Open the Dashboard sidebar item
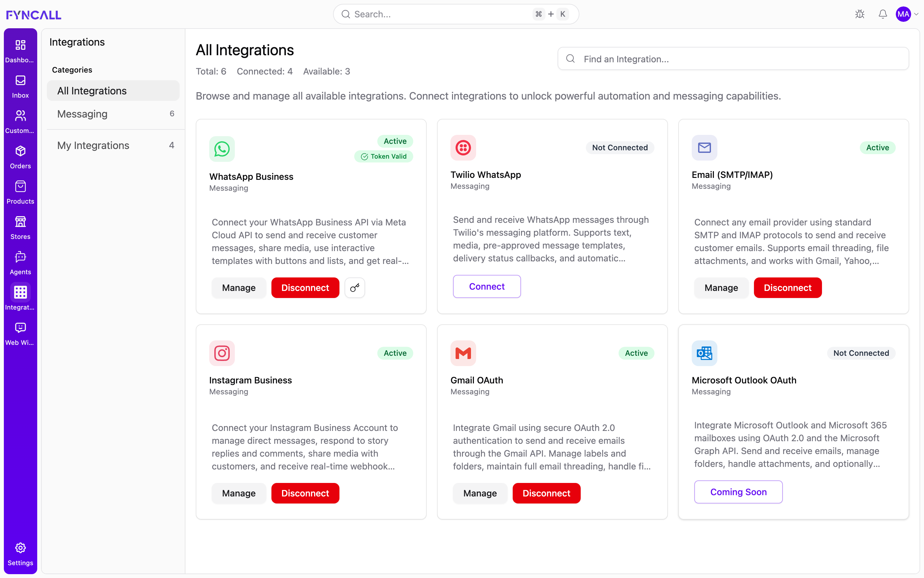Image resolution: width=924 pixels, height=578 pixels. (x=20, y=51)
